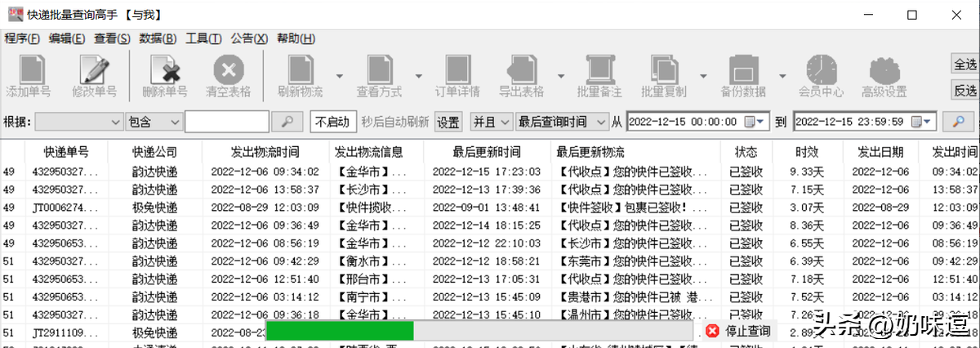Click the 2022-09-01 13:48:41 update time cell
The width and height of the screenshot is (980, 348).
[486, 207]
